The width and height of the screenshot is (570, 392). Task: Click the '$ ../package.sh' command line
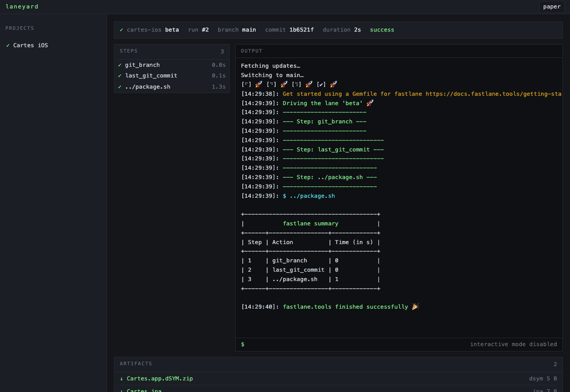(309, 196)
